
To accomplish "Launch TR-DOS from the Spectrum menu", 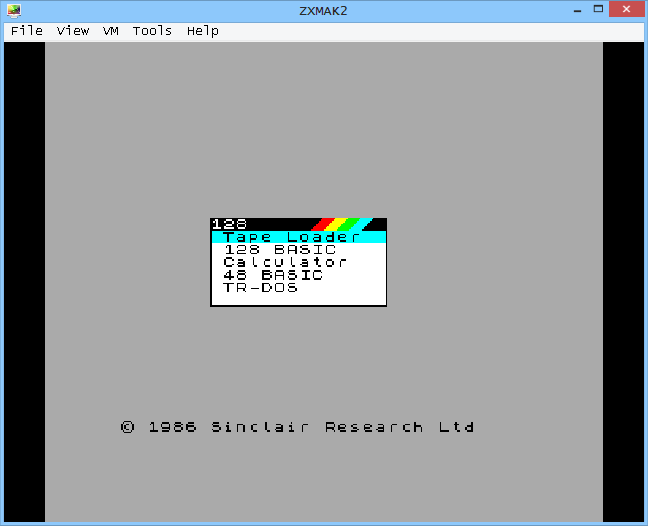I will coord(260,287).
